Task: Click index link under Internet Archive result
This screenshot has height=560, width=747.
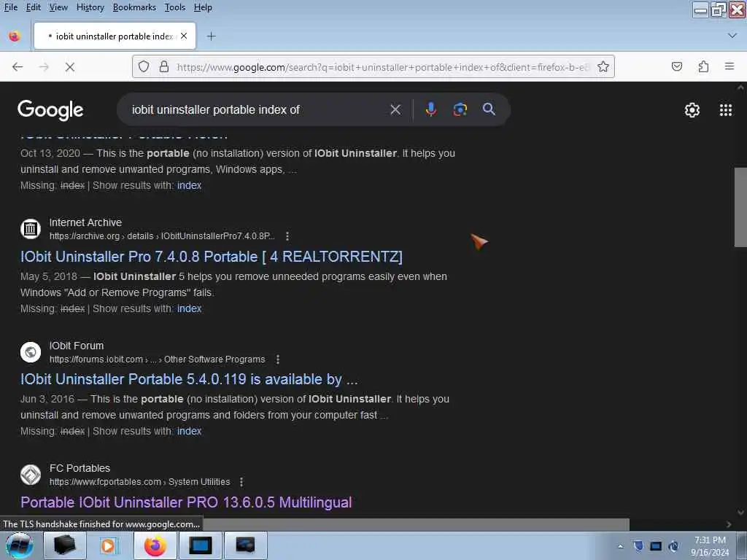Action: 189,308
